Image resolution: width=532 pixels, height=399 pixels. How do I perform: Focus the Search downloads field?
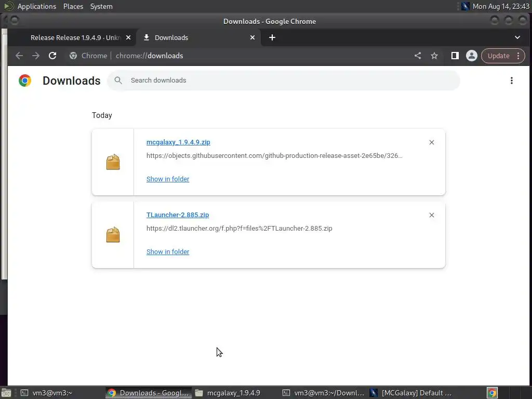(284, 81)
